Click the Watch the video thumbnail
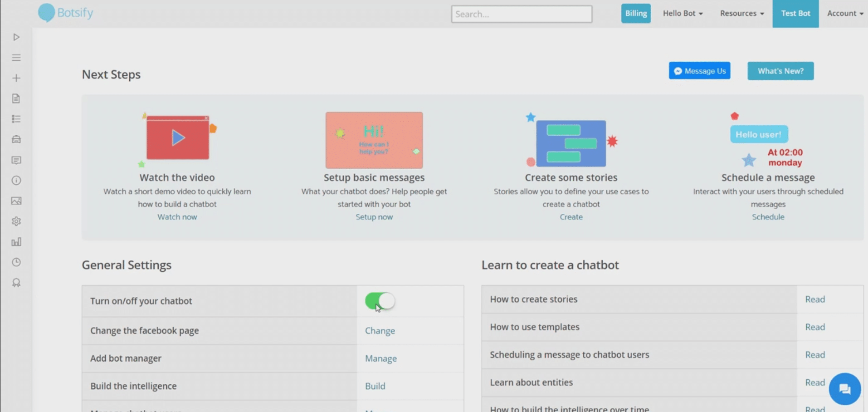The image size is (868, 412). [178, 137]
